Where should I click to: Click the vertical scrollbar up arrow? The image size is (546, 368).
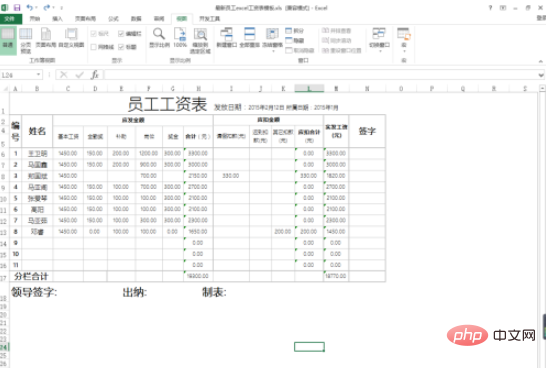click(542, 89)
